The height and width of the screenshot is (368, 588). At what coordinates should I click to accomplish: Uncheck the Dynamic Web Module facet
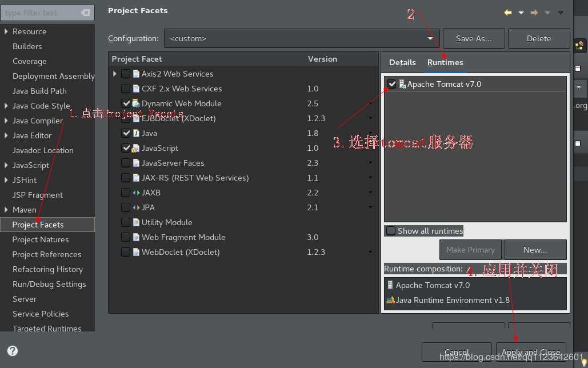click(x=126, y=103)
